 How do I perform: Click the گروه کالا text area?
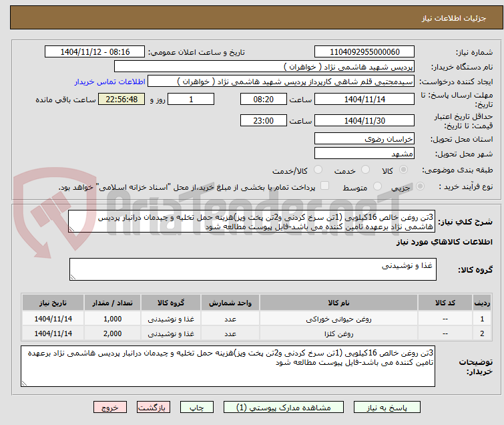click(253, 269)
